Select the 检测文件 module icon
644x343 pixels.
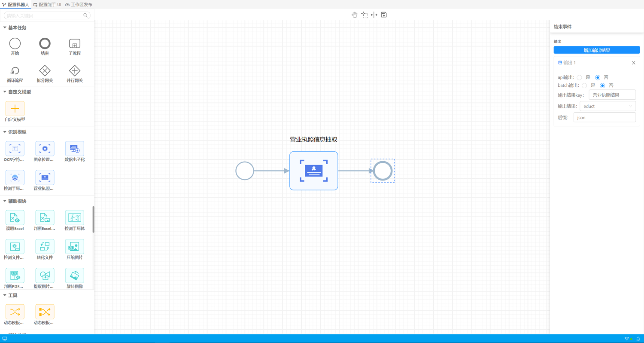[15, 246]
